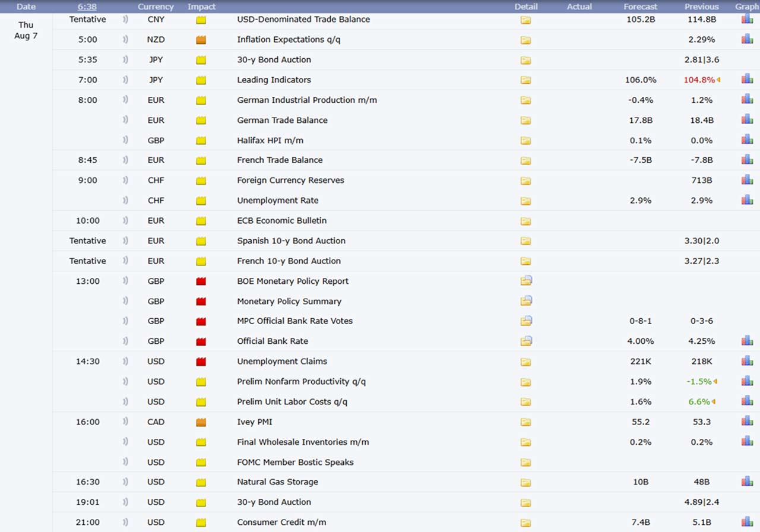The width and height of the screenshot is (760, 532).
Task: Click the Impact column header
Action: [x=202, y=7]
